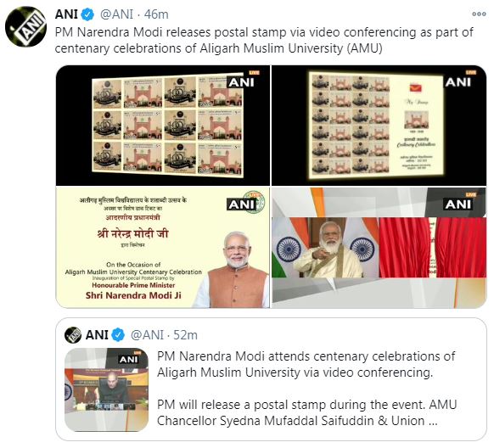Click the ANI name in quoted tweet
Screen dimensions: 494x448
tap(97, 335)
